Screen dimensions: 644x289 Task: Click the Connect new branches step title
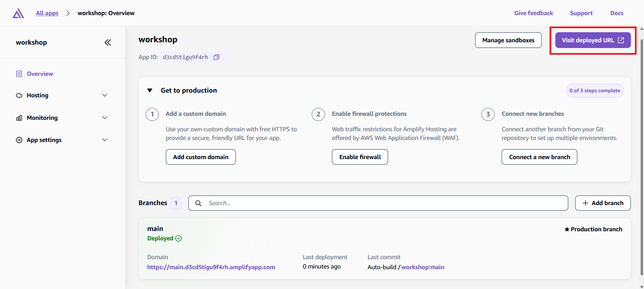click(x=533, y=114)
